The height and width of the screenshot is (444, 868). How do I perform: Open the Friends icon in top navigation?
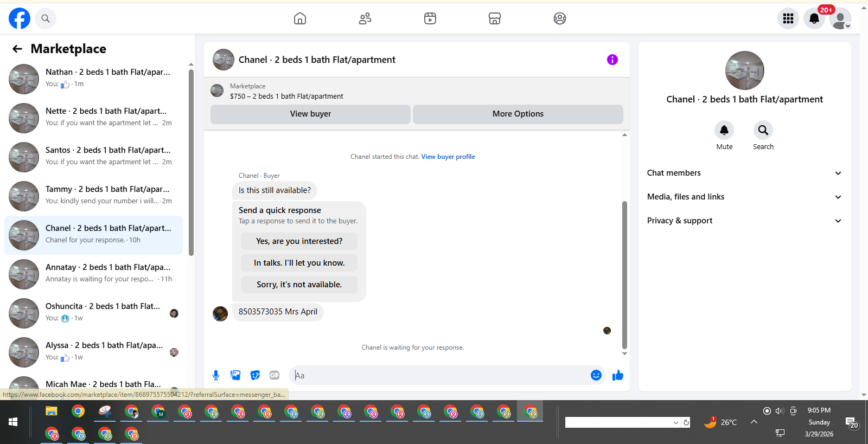365,18
